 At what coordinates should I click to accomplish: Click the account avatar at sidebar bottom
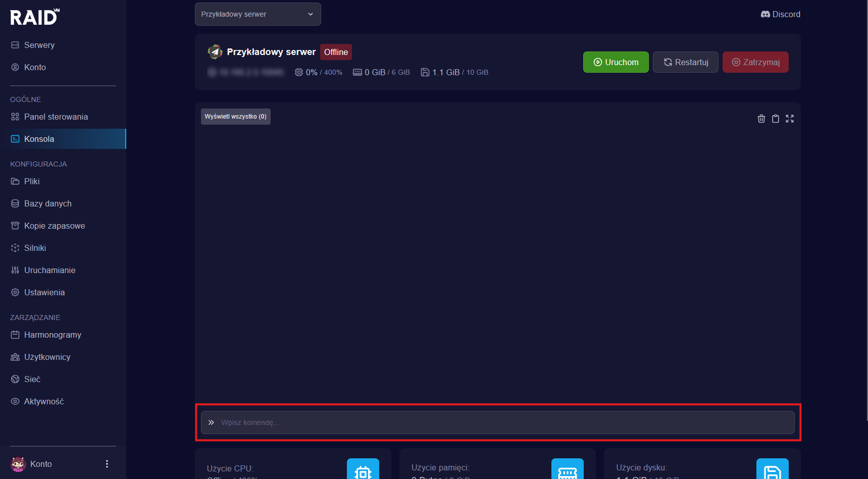tap(18, 464)
